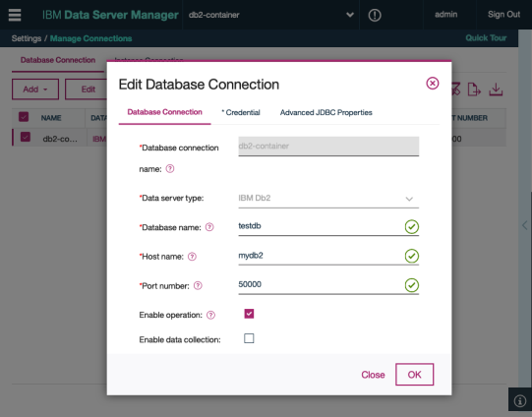Click the NAME column header
The height and width of the screenshot is (417, 532).
click(51, 118)
